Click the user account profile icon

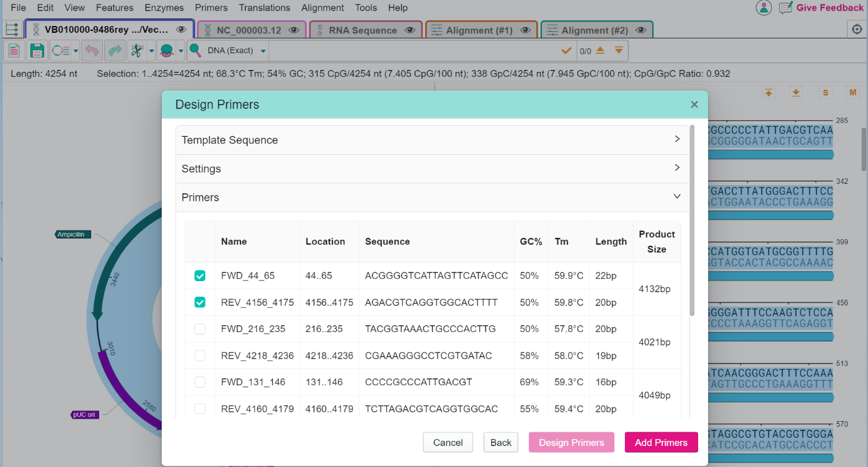[763, 7]
